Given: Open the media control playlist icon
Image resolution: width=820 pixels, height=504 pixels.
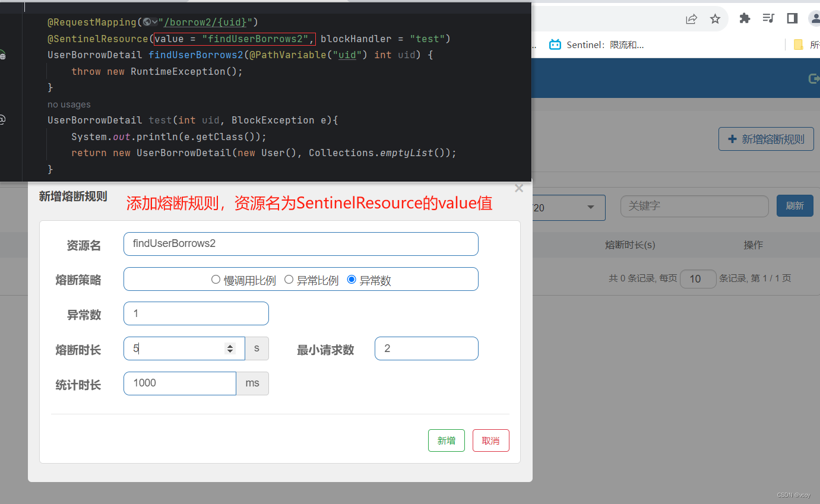Looking at the screenshot, I should [768, 18].
